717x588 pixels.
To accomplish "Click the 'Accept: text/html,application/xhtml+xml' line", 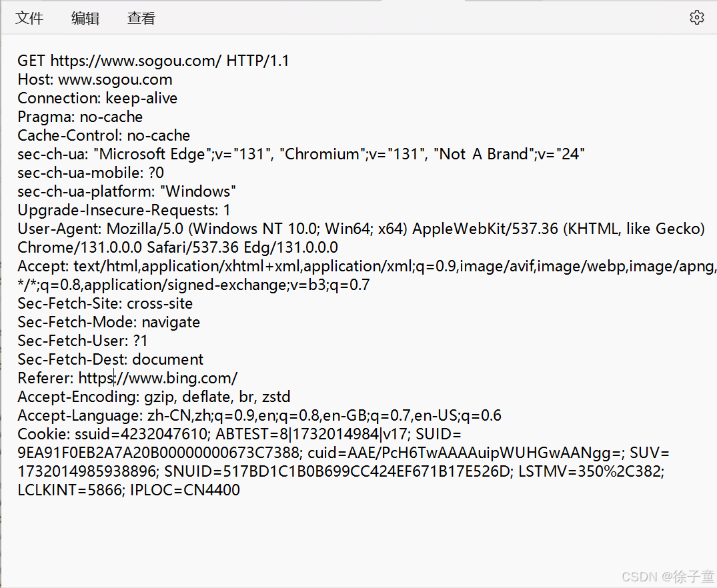I will (x=367, y=266).
